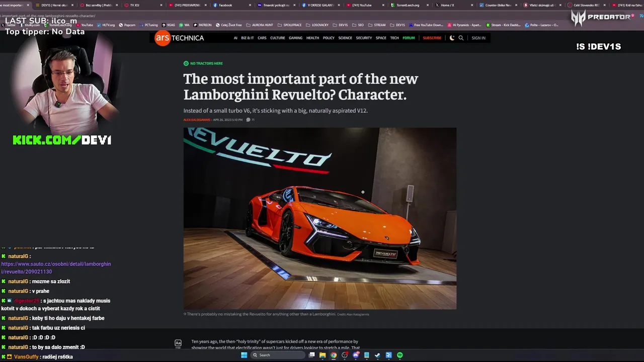The height and width of the screenshot is (362, 644).
Task: Open the AURORA HUNT bookmark folder
Action: (x=260, y=25)
